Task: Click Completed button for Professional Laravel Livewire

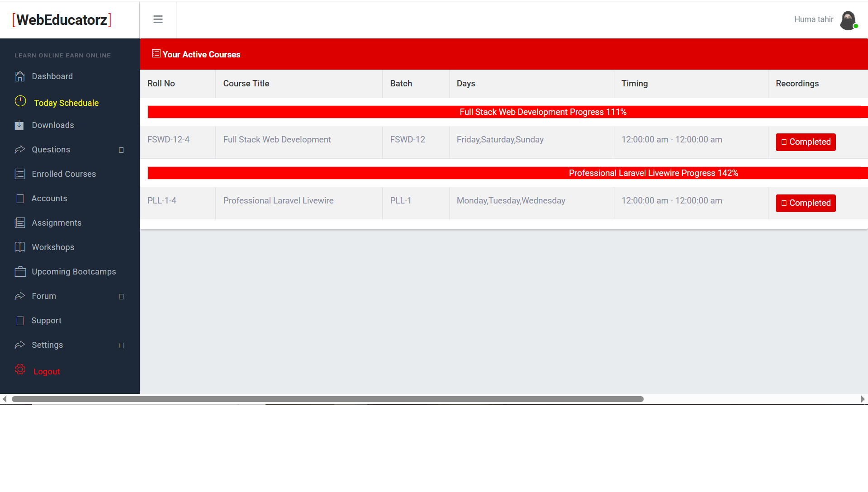Action: coord(806,203)
